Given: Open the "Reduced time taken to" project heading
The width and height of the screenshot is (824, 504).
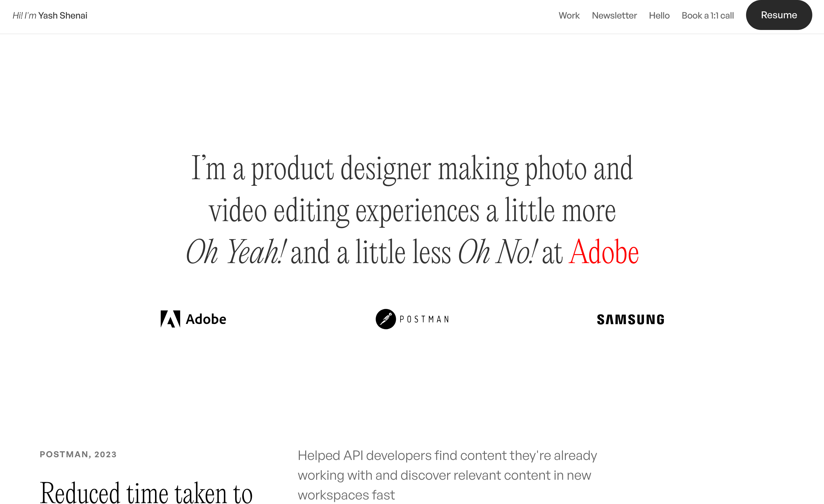Looking at the screenshot, I should (x=146, y=492).
